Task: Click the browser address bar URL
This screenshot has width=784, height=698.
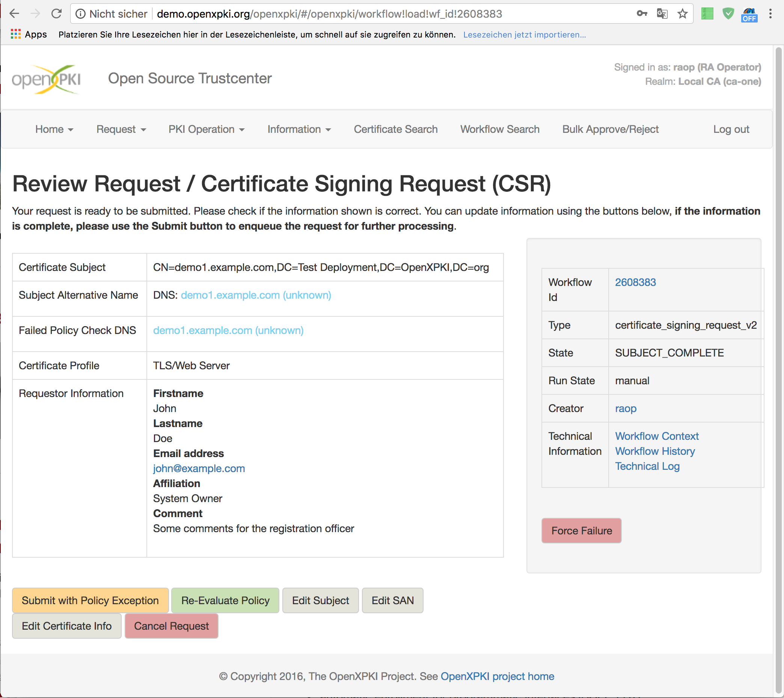Action: (x=329, y=14)
